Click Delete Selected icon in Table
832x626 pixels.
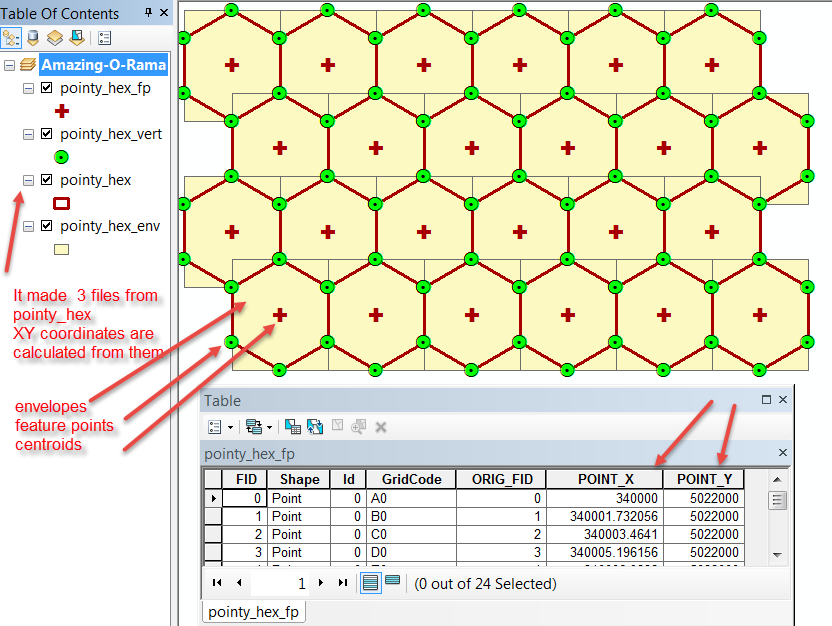tap(380, 427)
